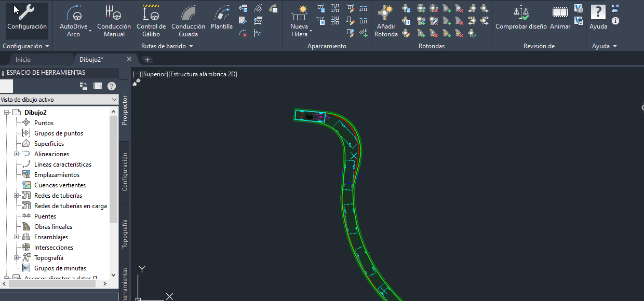644x301 pixels.
Task: Toggle the right eye roundabout visibility icon
Action: [x=485, y=21]
